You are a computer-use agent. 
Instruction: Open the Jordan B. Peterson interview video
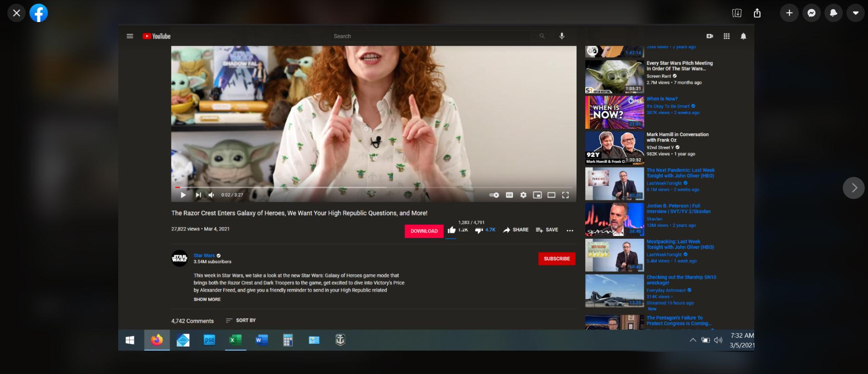[678, 209]
